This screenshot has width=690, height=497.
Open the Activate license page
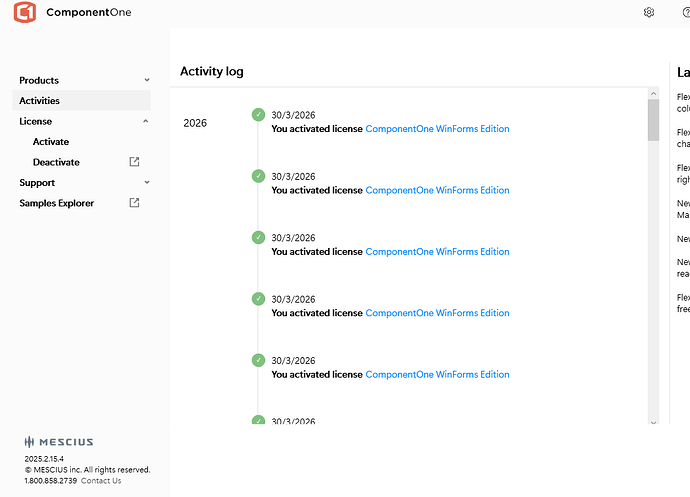pos(51,142)
